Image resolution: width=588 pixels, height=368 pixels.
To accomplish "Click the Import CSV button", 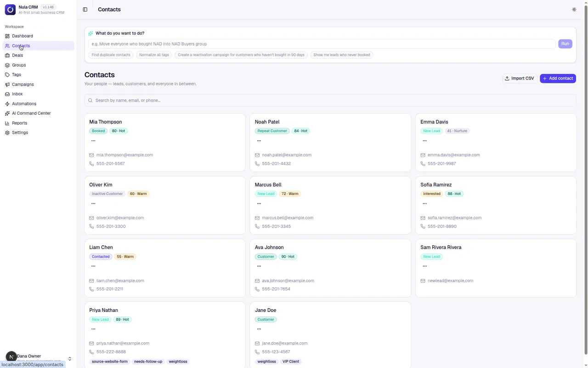I will point(520,78).
